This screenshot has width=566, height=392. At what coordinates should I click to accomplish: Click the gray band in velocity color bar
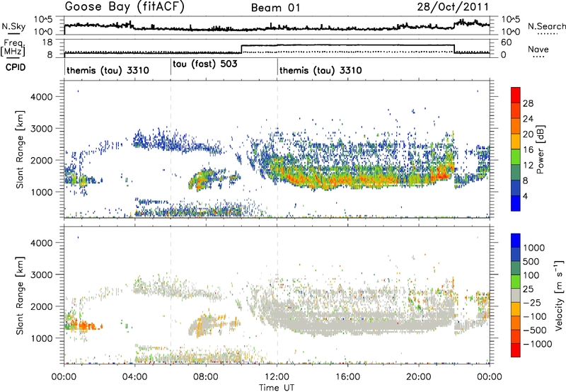516,295
